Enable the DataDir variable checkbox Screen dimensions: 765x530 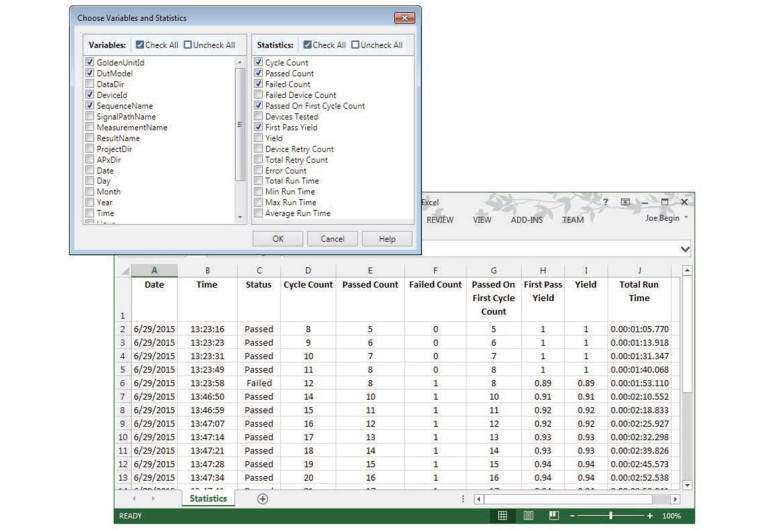point(91,84)
